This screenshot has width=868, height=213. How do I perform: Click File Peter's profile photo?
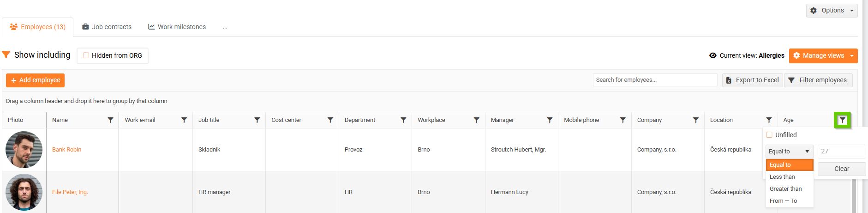click(x=24, y=192)
